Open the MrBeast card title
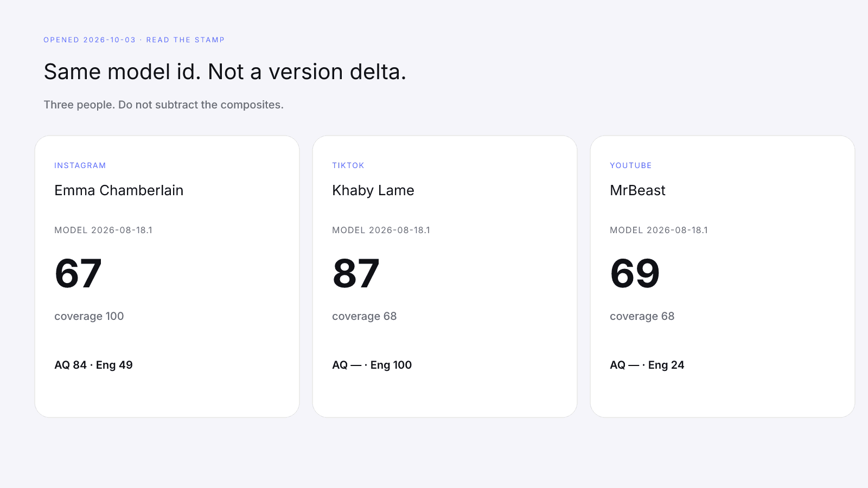 point(637,190)
